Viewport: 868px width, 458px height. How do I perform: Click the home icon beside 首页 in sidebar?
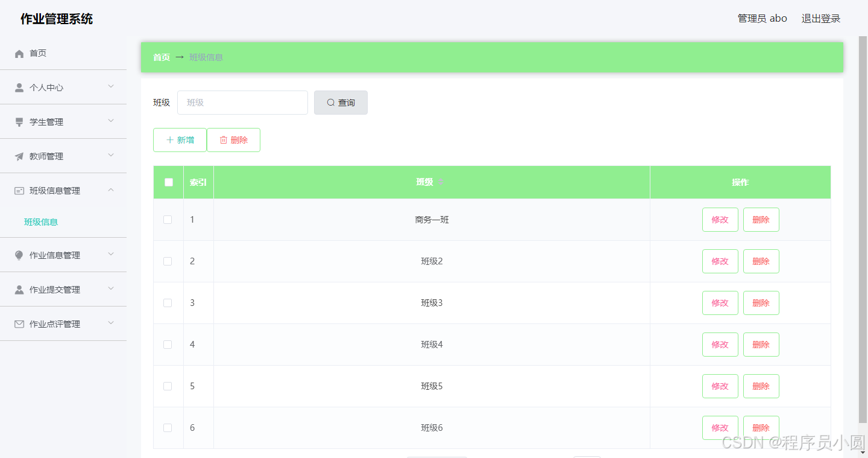[x=19, y=54]
